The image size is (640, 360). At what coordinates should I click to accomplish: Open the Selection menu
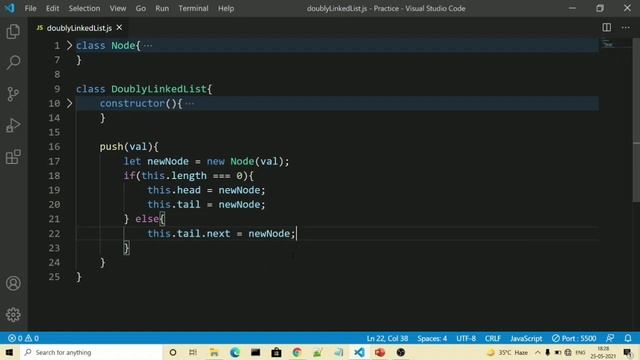pyautogui.click(x=84, y=8)
